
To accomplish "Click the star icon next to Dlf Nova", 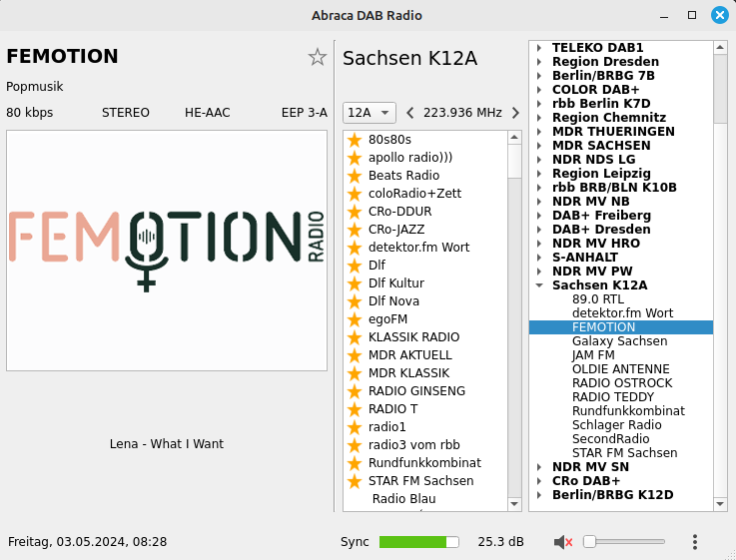I will coord(355,301).
